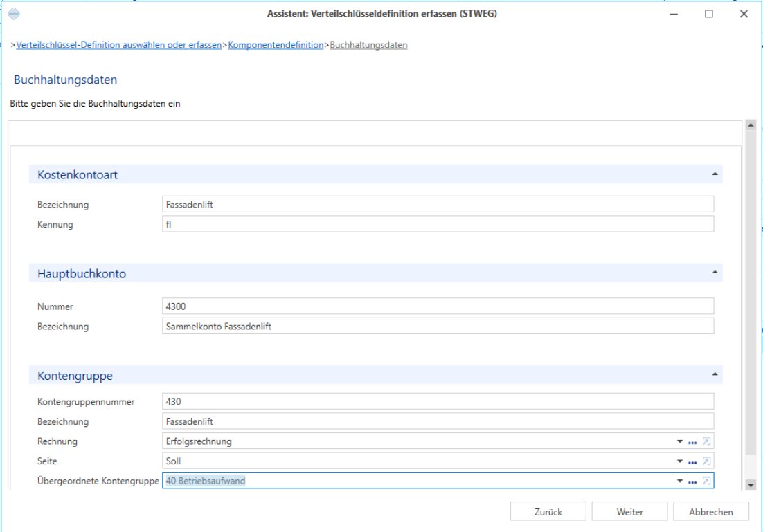Viewport: 763px width, 532px height.
Task: Click the app logo icon in title bar
Action: [14, 14]
